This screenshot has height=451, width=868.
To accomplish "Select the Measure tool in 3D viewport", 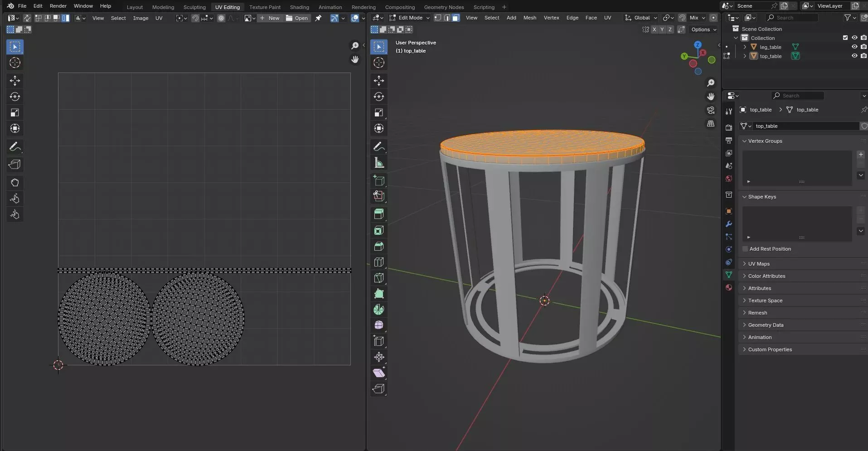I will pos(379,163).
